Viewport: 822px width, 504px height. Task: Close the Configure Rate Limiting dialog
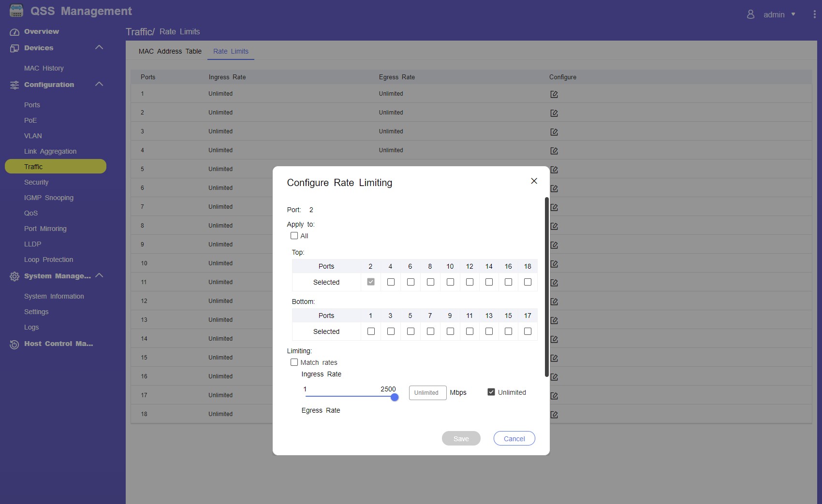click(534, 181)
